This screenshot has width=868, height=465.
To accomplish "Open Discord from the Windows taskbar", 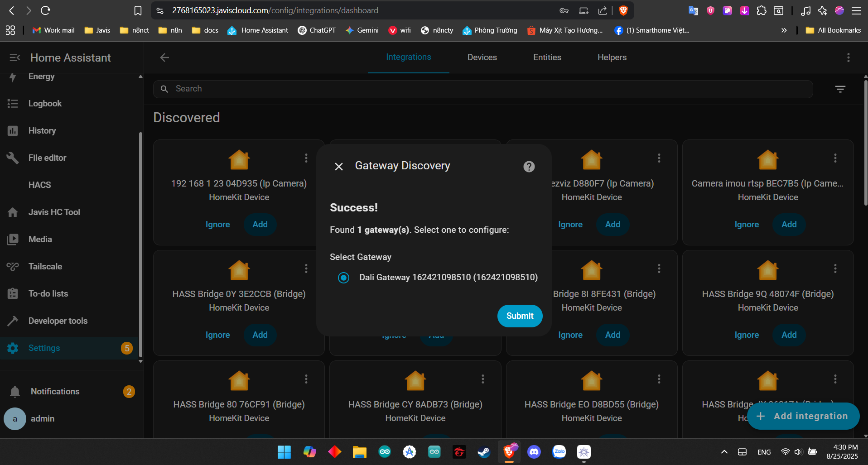I will (x=534, y=452).
